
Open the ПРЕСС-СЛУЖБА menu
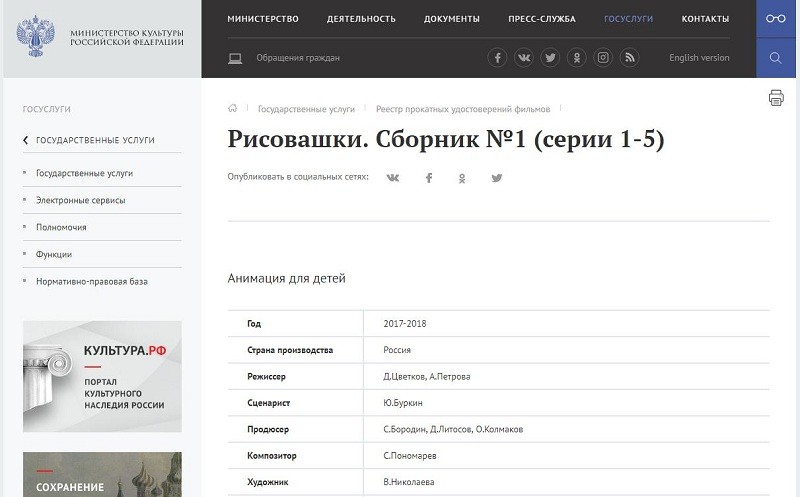542,19
